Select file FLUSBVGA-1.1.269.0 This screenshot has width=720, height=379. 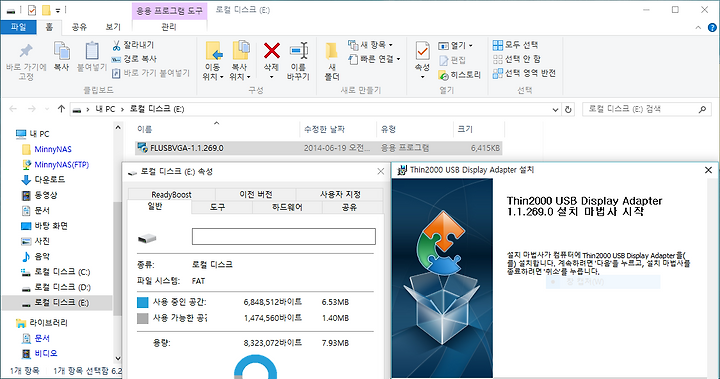(318, 148)
